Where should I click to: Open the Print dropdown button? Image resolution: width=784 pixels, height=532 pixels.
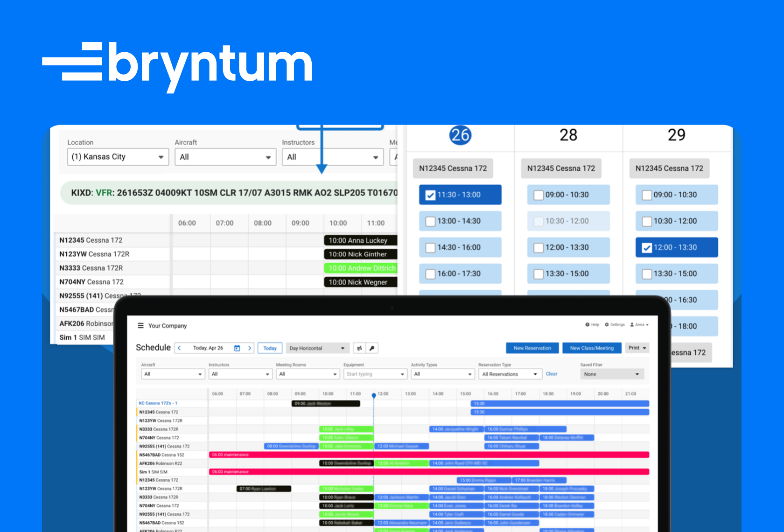click(637, 348)
